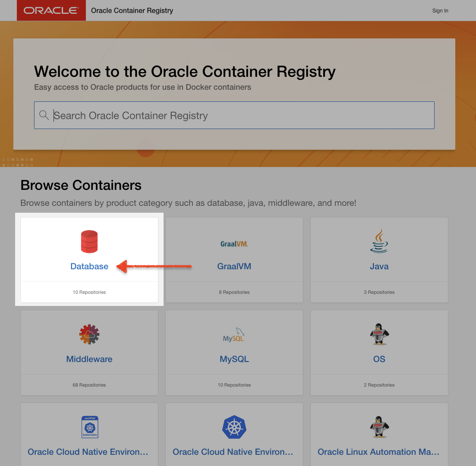Image resolution: width=476 pixels, height=466 pixels.
Task: Click the penguin icon above OS
Action: click(379, 334)
